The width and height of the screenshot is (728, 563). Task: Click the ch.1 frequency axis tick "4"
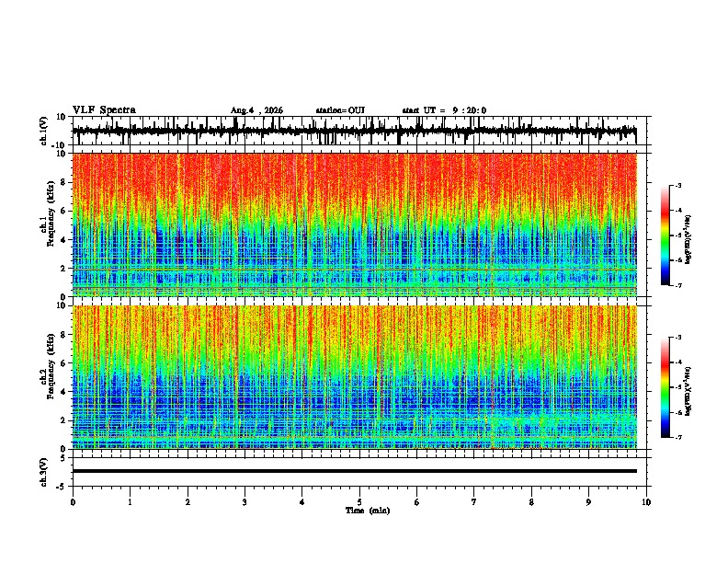[63, 240]
